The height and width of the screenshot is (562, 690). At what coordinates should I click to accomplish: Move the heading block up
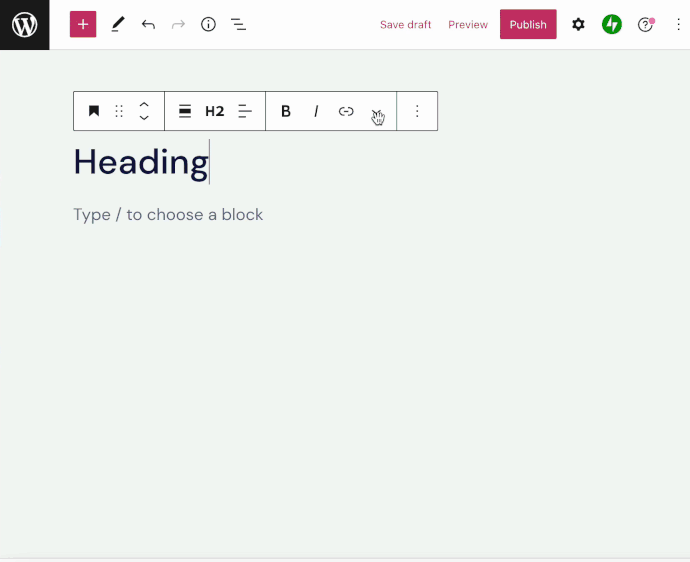tap(144, 104)
